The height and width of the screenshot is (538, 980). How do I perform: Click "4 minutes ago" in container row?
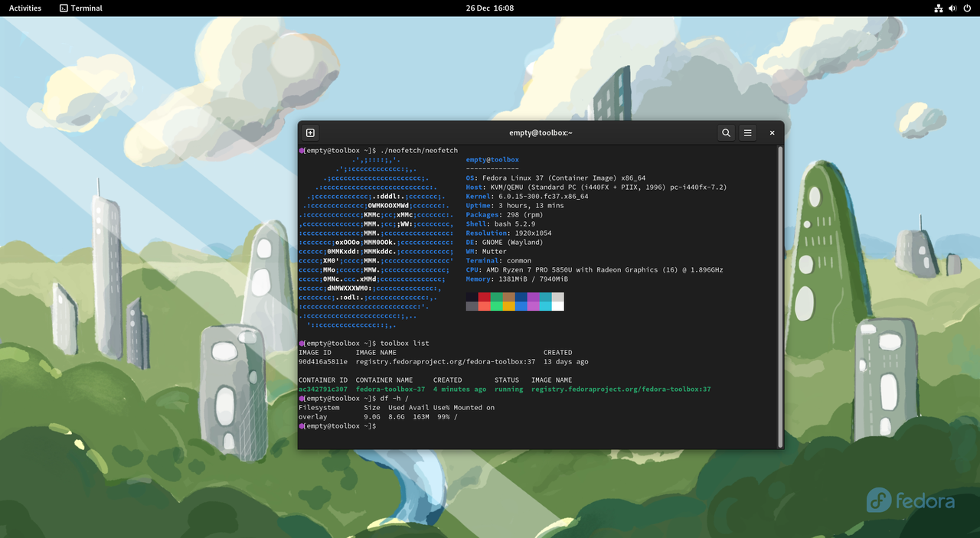click(x=459, y=389)
